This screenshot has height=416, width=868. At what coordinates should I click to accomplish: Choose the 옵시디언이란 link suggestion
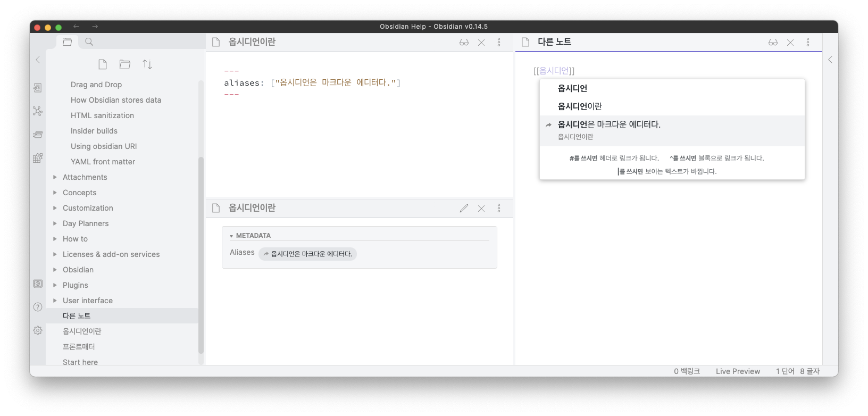point(672,106)
